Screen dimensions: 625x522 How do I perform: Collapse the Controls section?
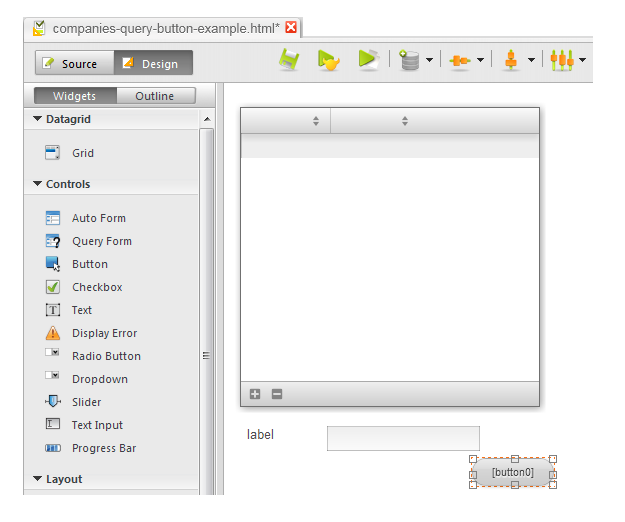[x=38, y=184]
